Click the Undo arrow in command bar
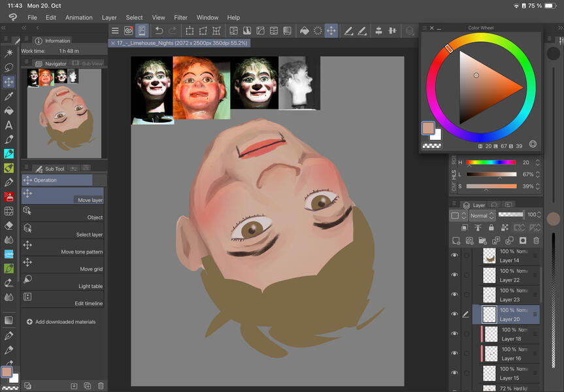 point(159,31)
